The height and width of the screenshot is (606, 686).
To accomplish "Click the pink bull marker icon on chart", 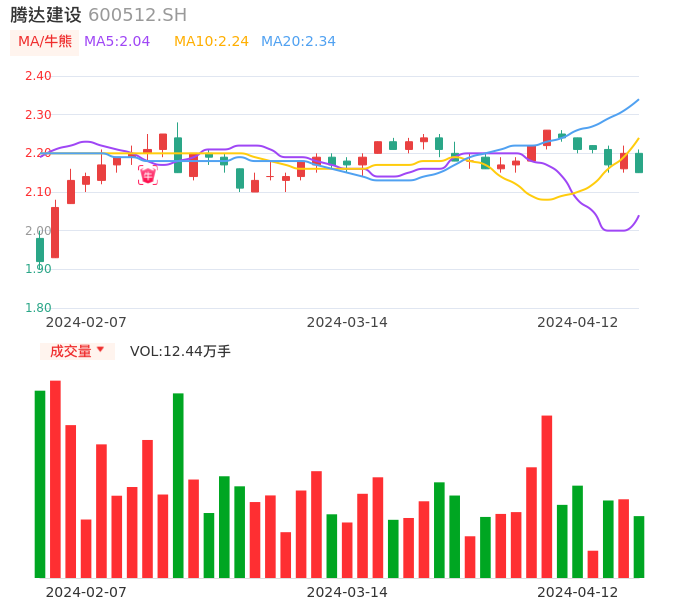I will (x=147, y=176).
